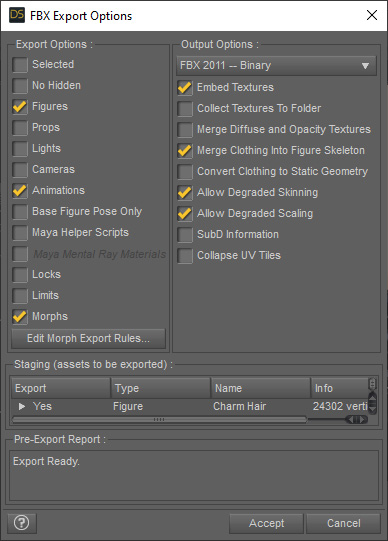The image size is (388, 541).
Task: Click the DS application logo icon
Action: tap(17, 15)
